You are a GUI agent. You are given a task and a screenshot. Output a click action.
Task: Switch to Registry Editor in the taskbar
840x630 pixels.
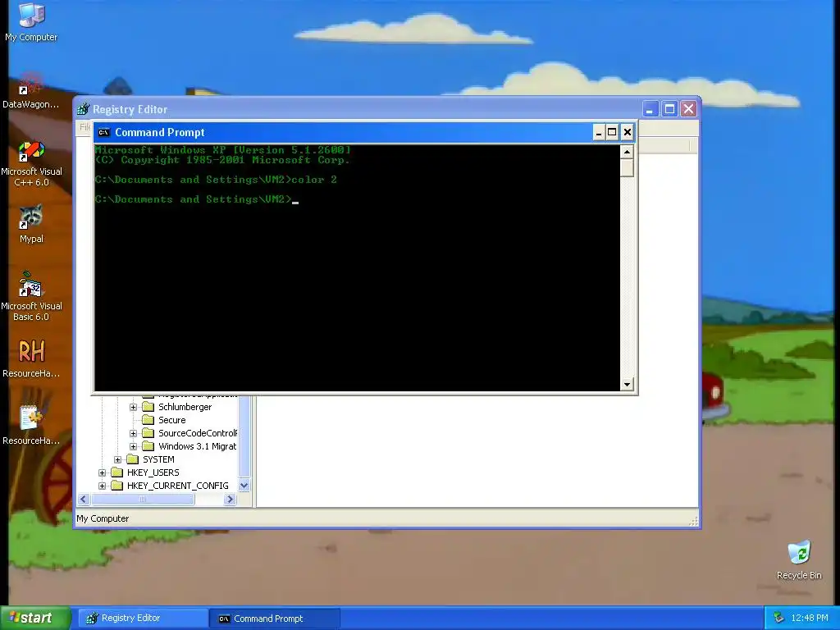(x=143, y=619)
